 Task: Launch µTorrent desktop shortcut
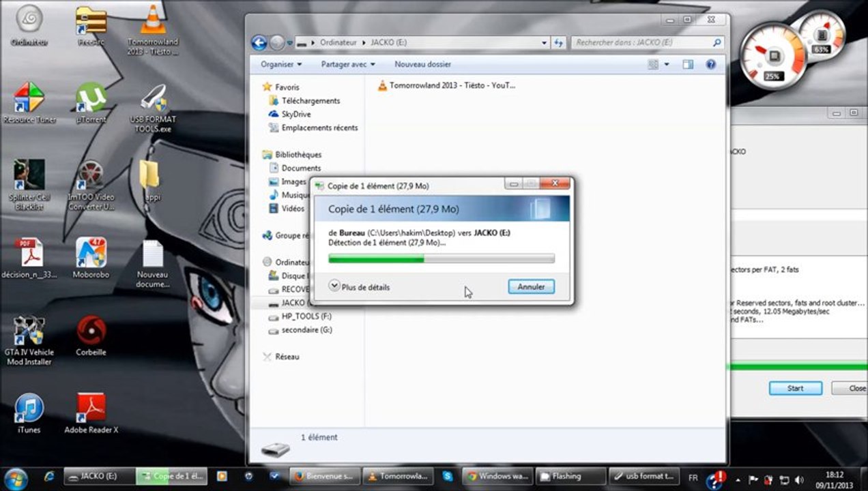click(91, 102)
